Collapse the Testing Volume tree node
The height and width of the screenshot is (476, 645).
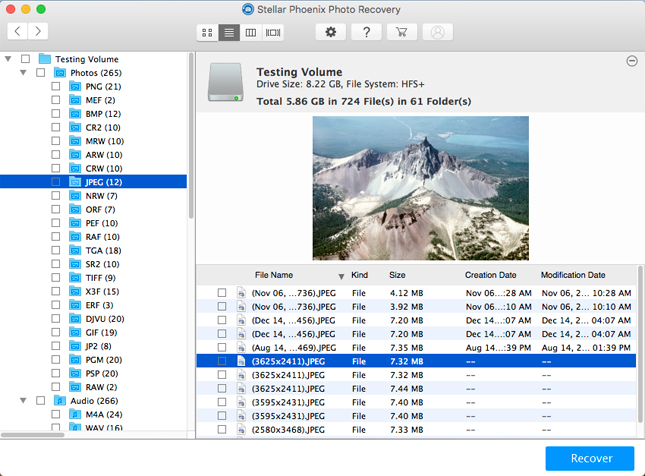(x=8, y=59)
